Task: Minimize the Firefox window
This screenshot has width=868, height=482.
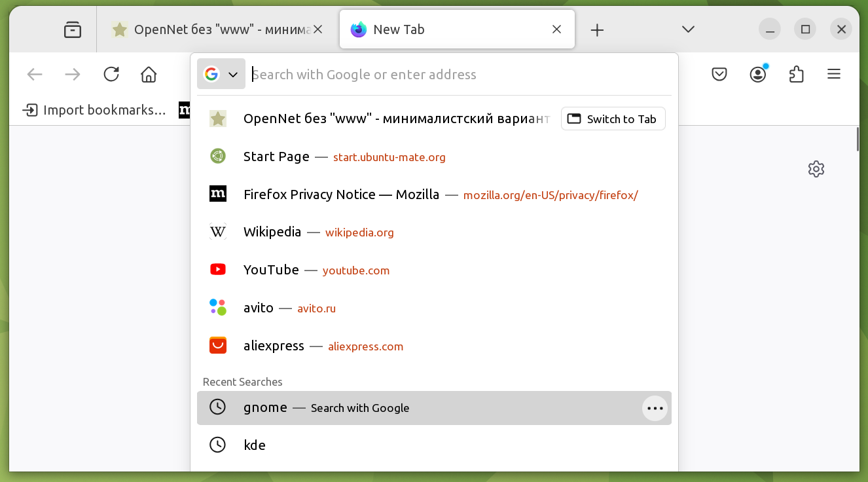Action: tap(770, 29)
